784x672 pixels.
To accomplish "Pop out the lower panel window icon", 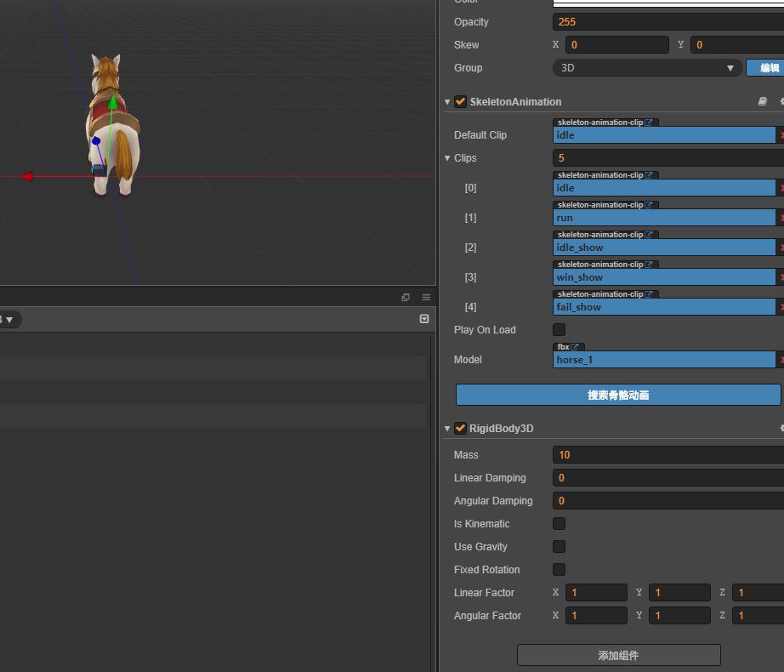I will point(406,298).
